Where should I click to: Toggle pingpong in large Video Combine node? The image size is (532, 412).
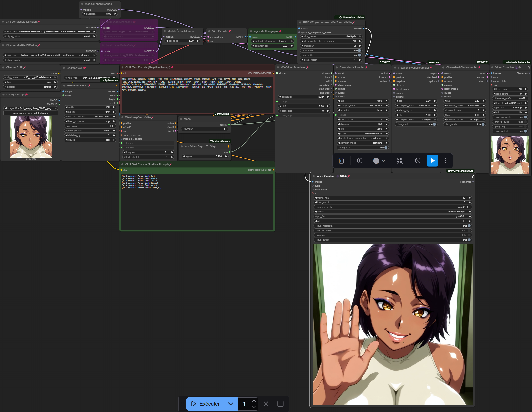[x=468, y=235]
